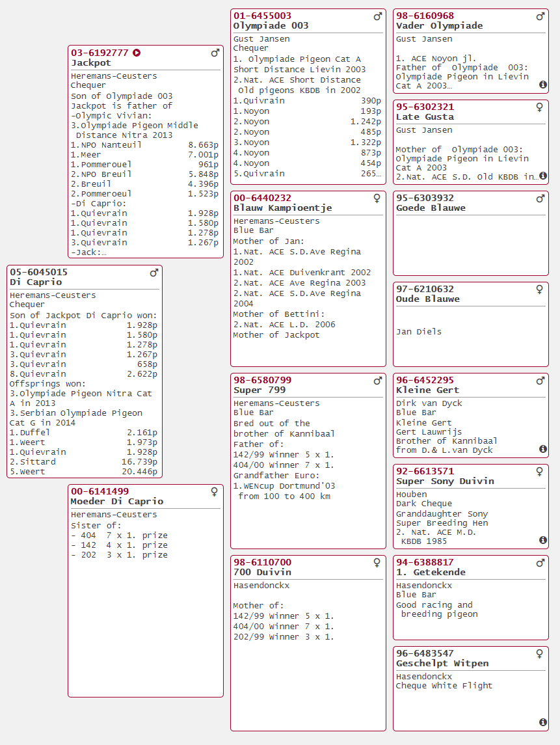
Task: Select the pigeon name Vader Olympiade
Action: 440,25
